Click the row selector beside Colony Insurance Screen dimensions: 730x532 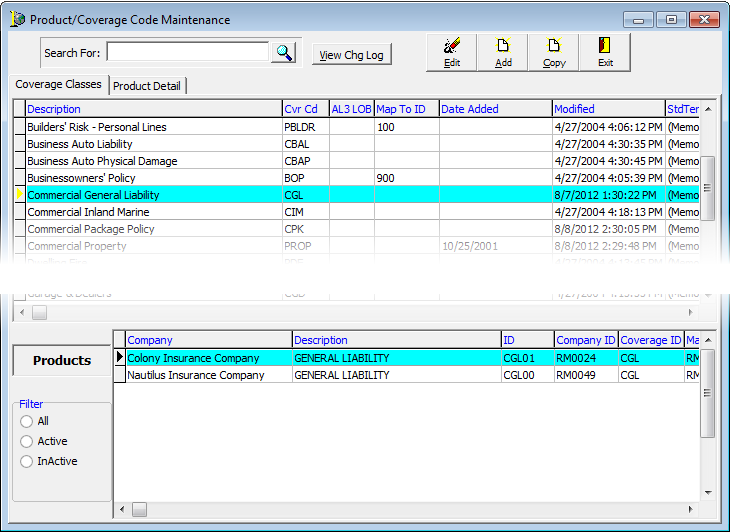(x=120, y=357)
